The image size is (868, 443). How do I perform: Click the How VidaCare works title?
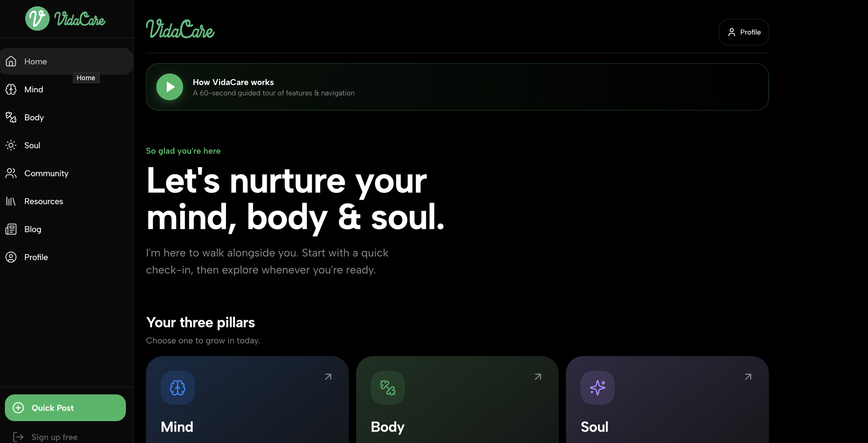(233, 82)
